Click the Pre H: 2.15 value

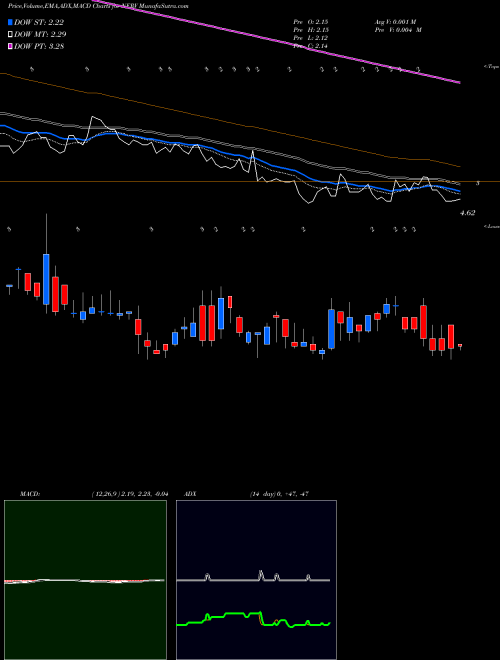coord(311,30)
